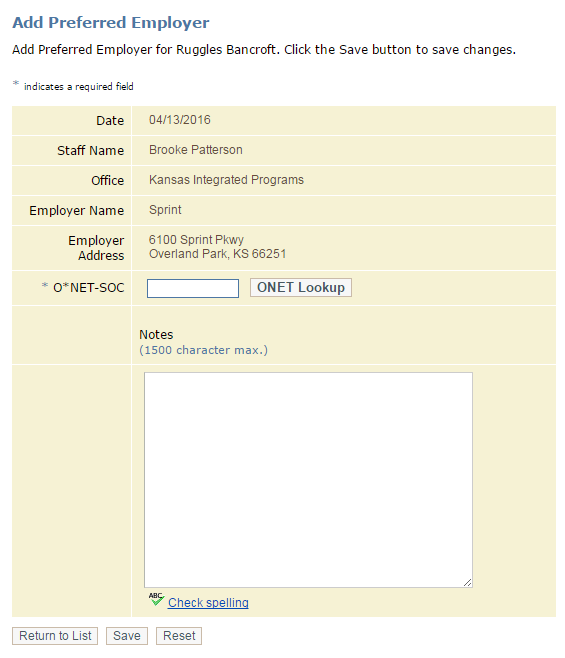Viewport: 565px width, 658px height.
Task: Click the Kansas Integrated Programs office text
Action: [x=226, y=180]
